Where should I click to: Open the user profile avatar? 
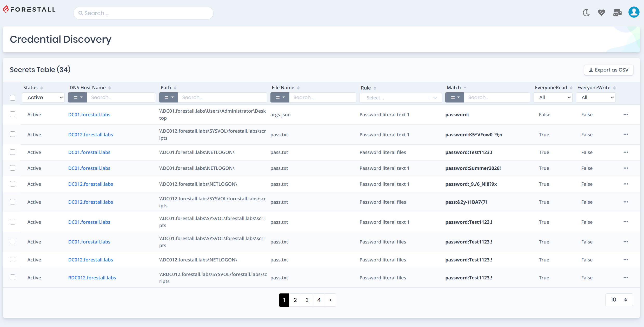tap(634, 12)
